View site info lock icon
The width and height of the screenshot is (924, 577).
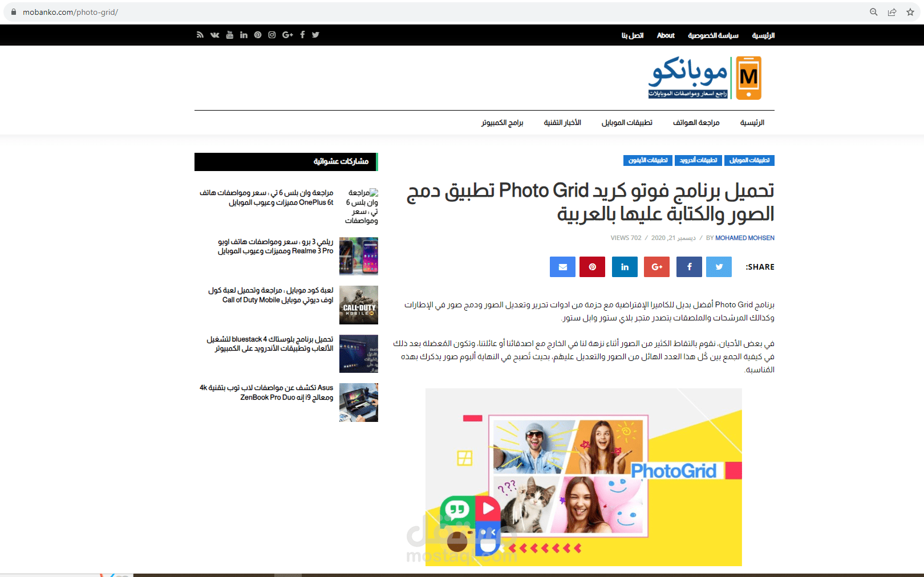pos(14,12)
